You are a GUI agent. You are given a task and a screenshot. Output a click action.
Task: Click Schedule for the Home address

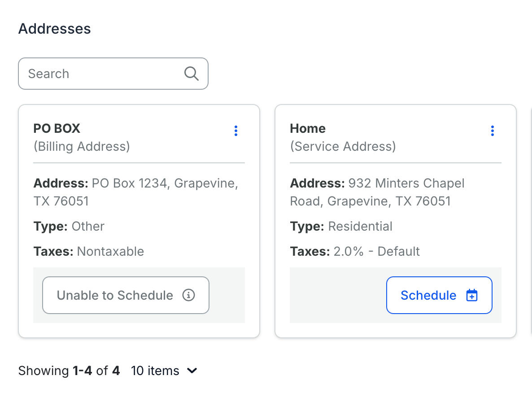pyautogui.click(x=439, y=295)
